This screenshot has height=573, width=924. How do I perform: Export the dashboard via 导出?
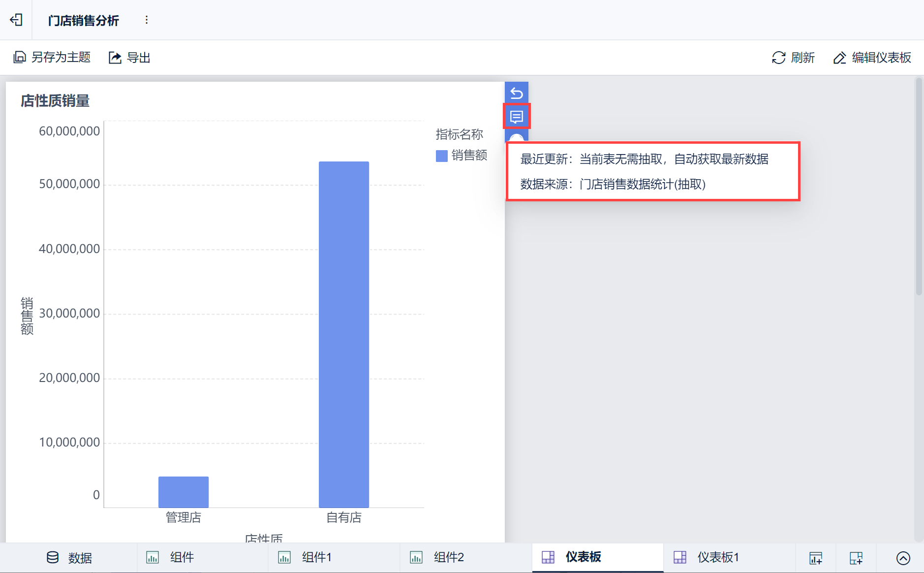[129, 58]
